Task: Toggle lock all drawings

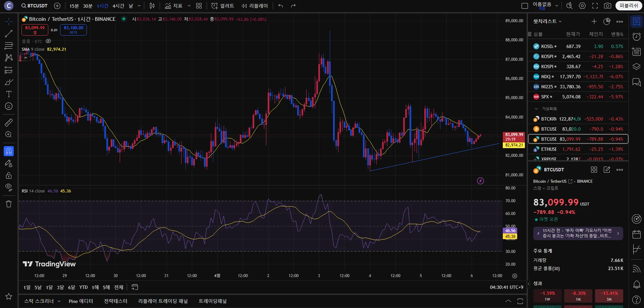Action: (9, 176)
